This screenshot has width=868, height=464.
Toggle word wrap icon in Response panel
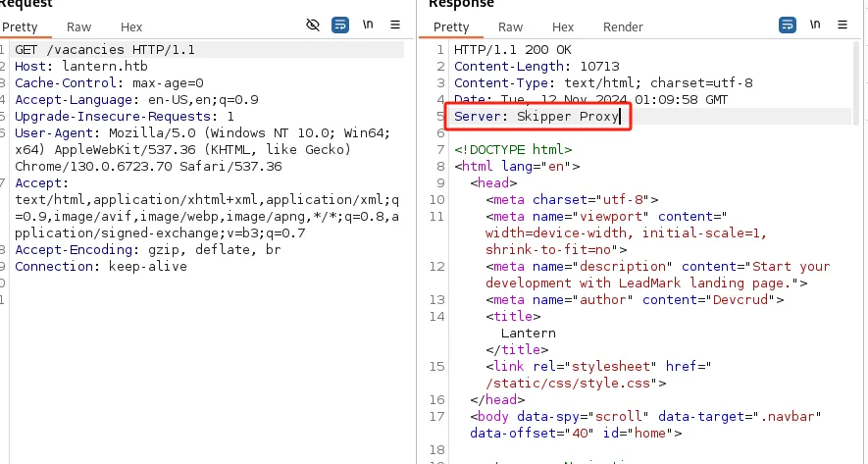788,25
